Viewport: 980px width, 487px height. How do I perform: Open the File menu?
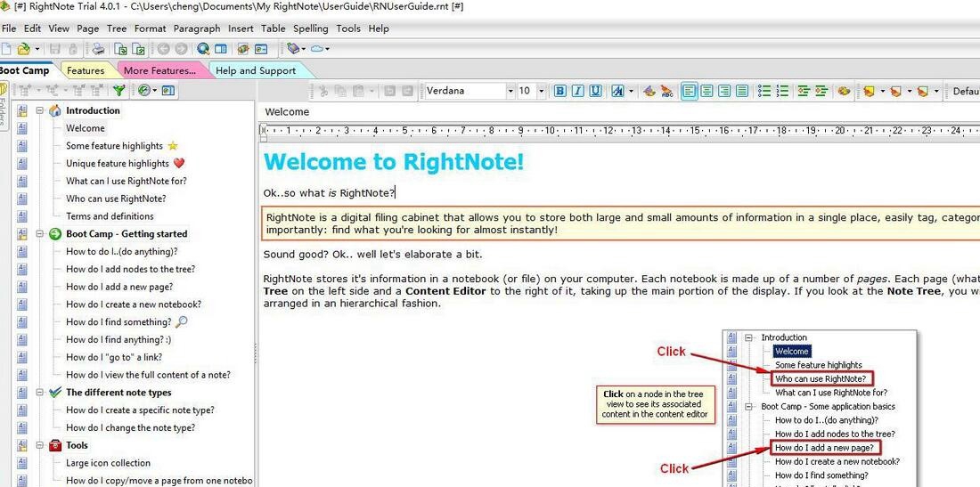9,28
